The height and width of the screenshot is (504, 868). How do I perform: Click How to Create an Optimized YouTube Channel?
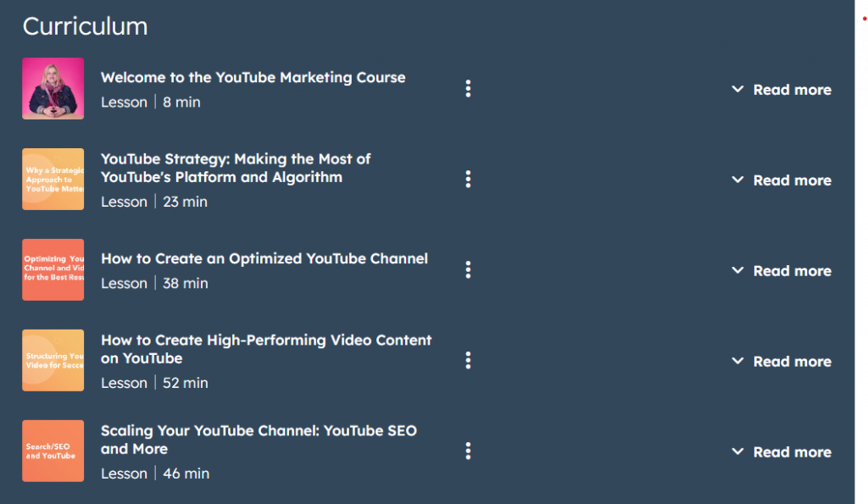264,258
